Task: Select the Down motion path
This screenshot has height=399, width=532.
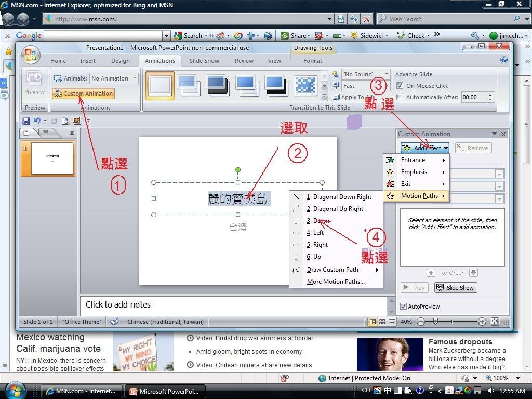Action: tap(336, 221)
